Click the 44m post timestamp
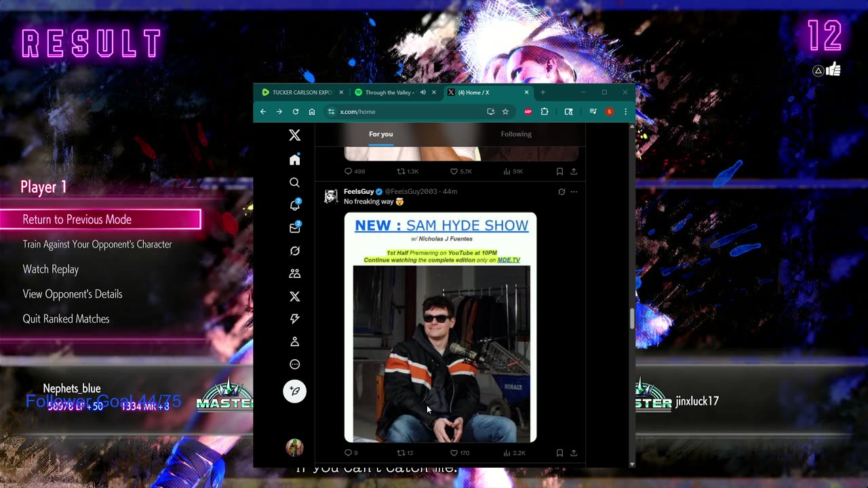 pyautogui.click(x=450, y=192)
